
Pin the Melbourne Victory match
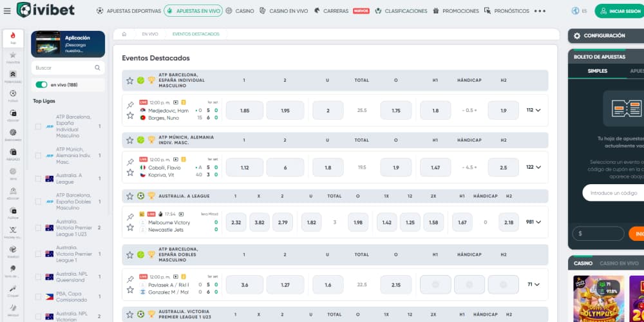click(130, 217)
